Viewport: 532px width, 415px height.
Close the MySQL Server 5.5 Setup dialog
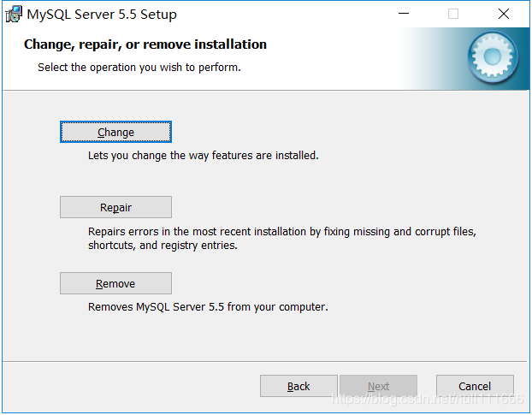503,14
